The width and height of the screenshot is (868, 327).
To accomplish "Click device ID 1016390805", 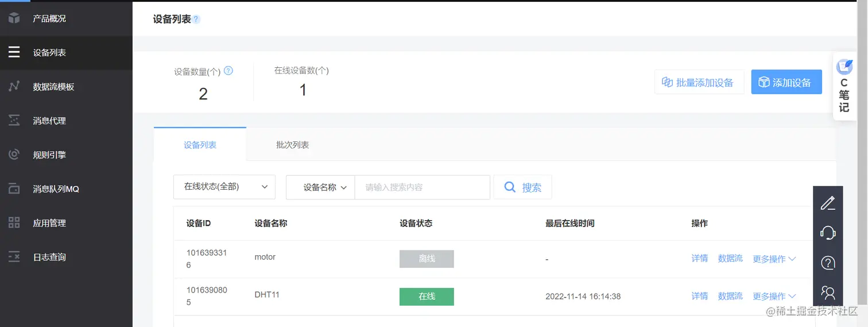I will [x=207, y=296].
